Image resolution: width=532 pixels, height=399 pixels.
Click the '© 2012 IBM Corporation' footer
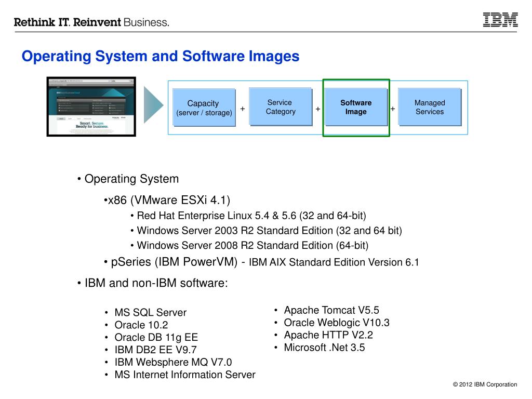click(x=485, y=384)
